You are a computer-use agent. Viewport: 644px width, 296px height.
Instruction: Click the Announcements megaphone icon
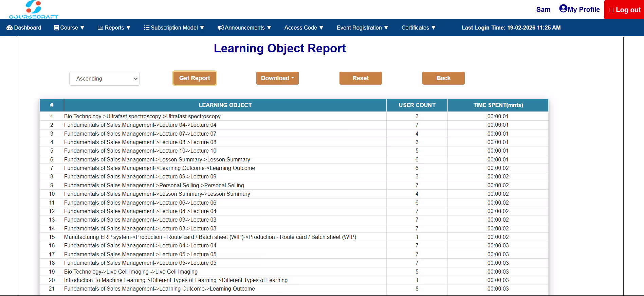click(x=221, y=28)
